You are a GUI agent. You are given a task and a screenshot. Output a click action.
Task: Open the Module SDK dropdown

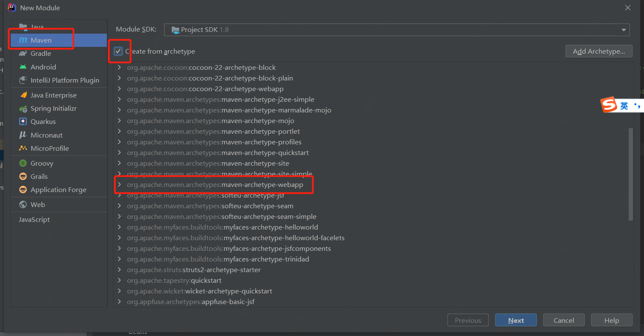tap(397, 30)
